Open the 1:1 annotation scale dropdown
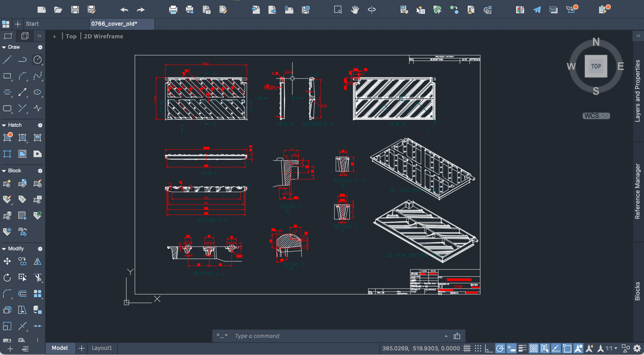 coord(611,348)
